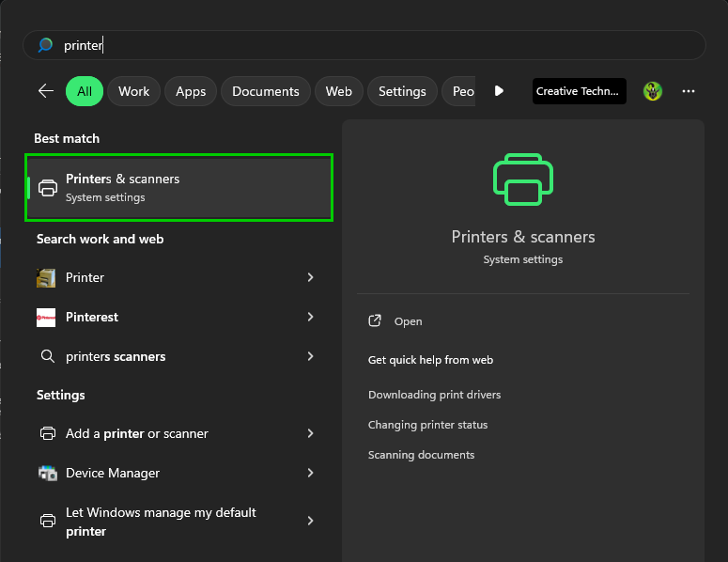Select the partially visible People filter tab
Image resolution: width=728 pixels, height=562 pixels.
pyautogui.click(x=458, y=91)
